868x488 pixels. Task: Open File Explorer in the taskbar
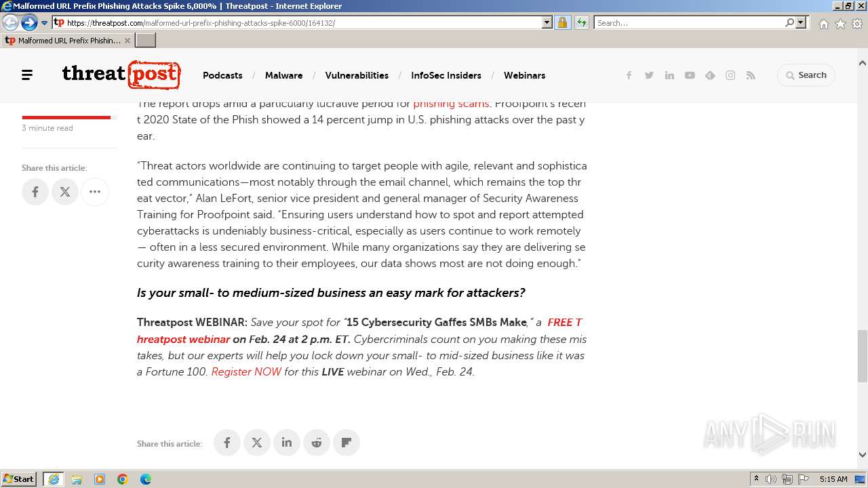point(77,479)
